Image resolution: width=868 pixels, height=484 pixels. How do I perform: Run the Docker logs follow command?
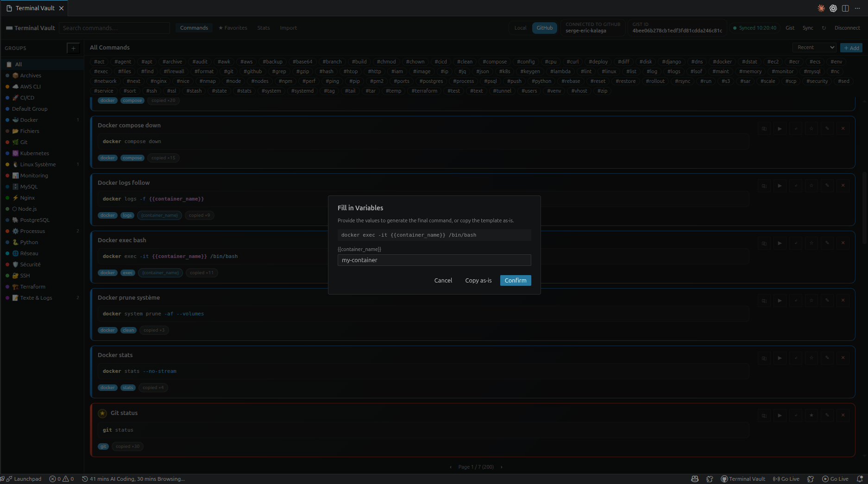point(780,186)
